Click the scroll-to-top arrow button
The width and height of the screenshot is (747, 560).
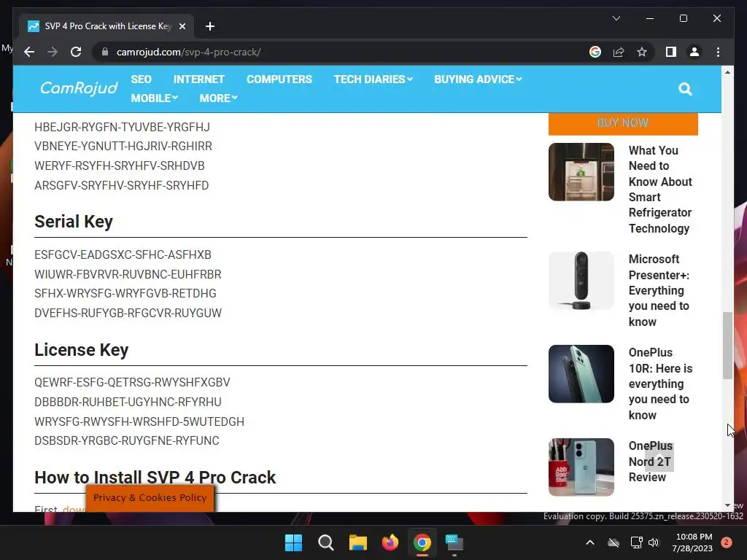click(659, 459)
